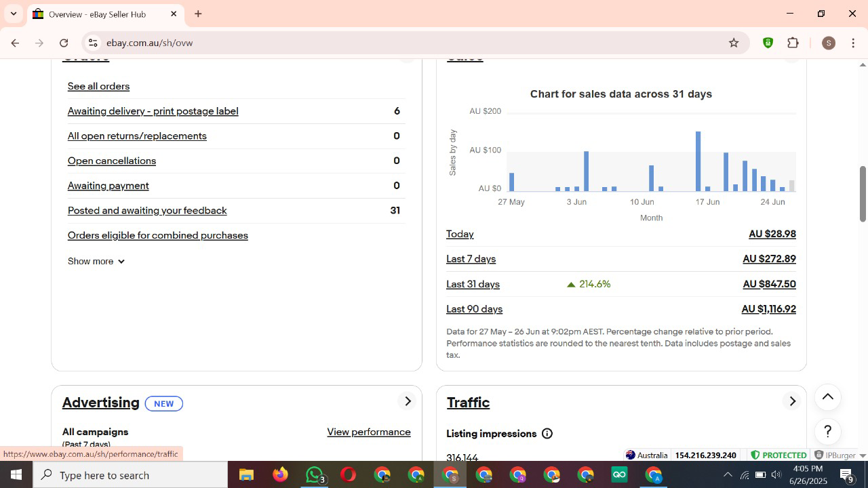Bookmark this page with star icon
868x488 pixels.
tap(734, 43)
